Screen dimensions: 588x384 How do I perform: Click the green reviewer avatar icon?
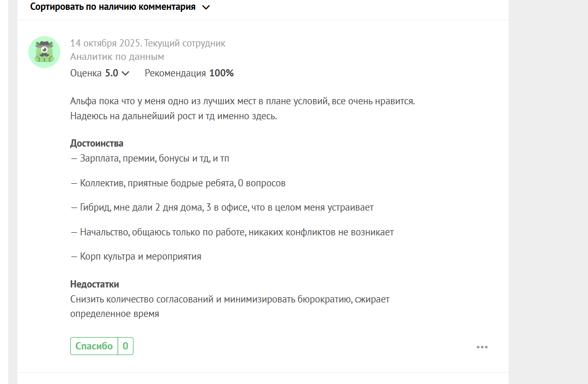(44, 52)
